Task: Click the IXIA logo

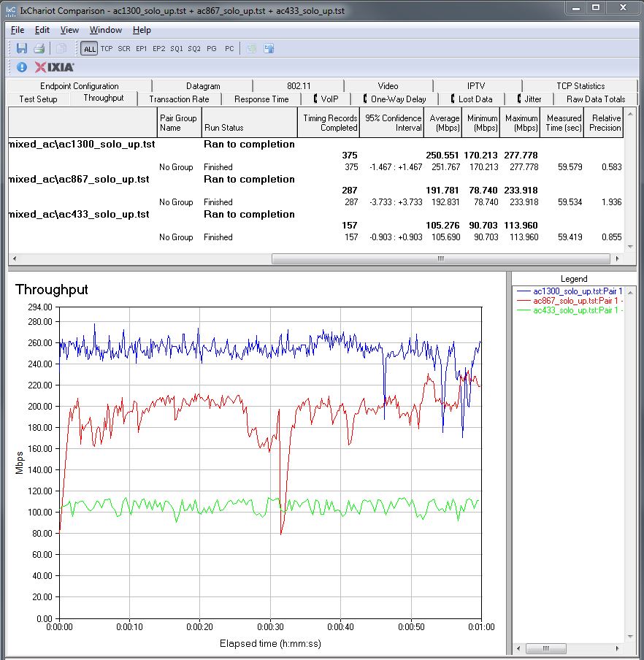Action: point(54,67)
